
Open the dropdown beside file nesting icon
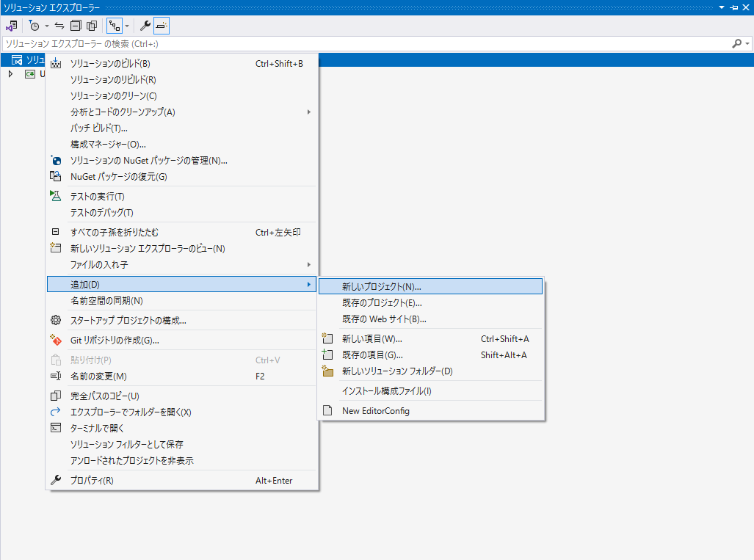(x=127, y=26)
